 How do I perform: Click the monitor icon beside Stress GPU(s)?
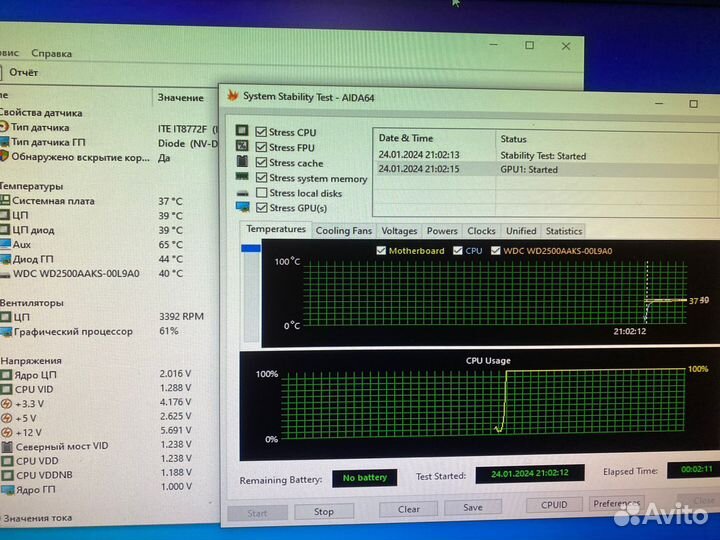242,207
